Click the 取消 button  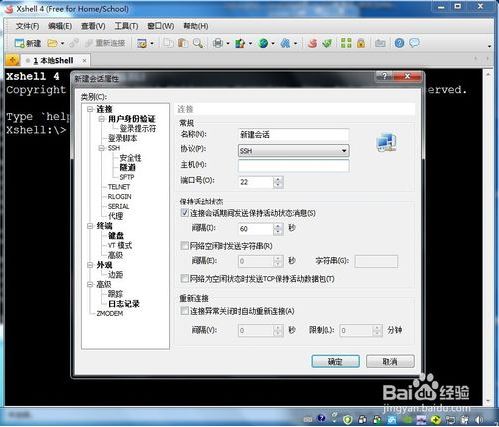[x=390, y=361]
